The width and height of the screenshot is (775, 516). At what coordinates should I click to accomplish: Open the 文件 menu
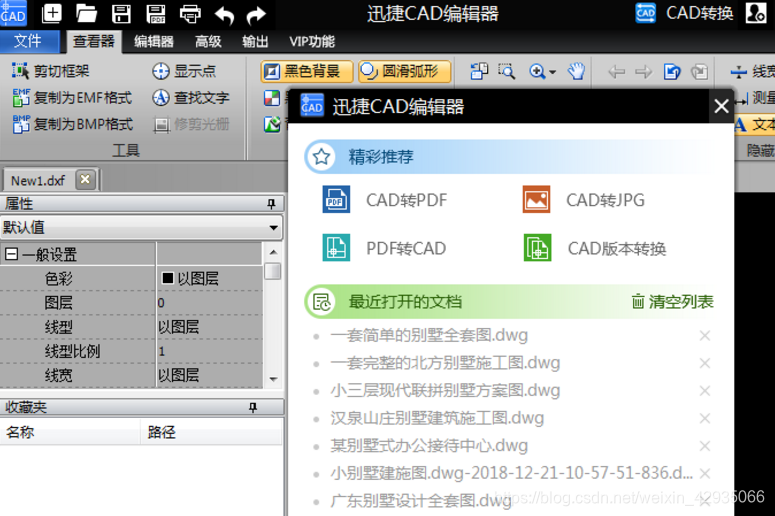tap(29, 41)
